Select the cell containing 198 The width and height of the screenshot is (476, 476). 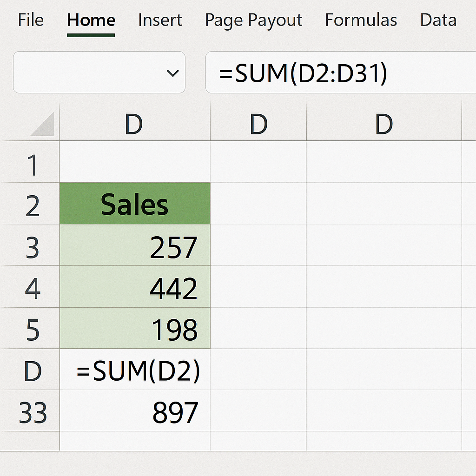pyautogui.click(x=135, y=328)
